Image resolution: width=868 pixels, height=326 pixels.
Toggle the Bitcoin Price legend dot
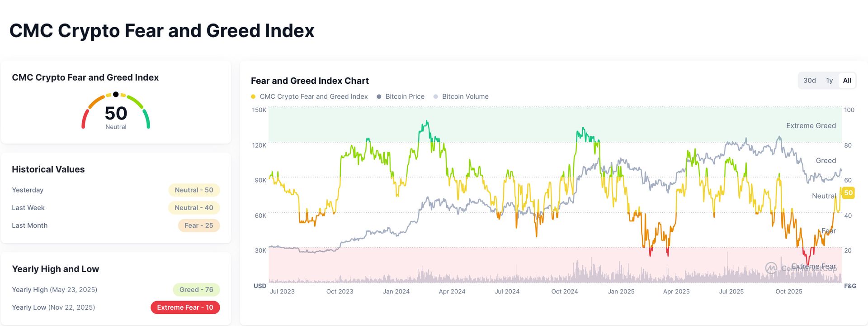(379, 96)
